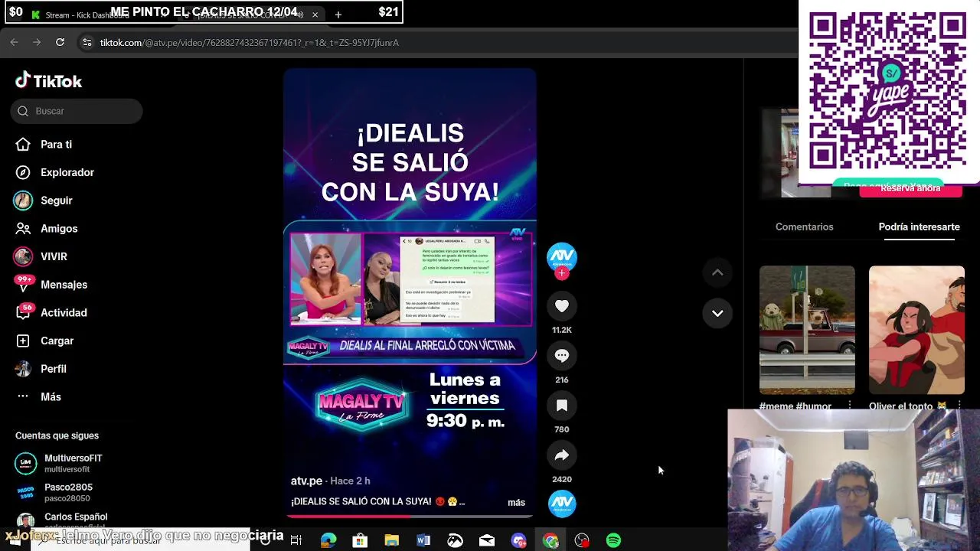This screenshot has width=980, height=551.
Task: Open the #meme #humor video thumbnail
Action: tap(807, 330)
